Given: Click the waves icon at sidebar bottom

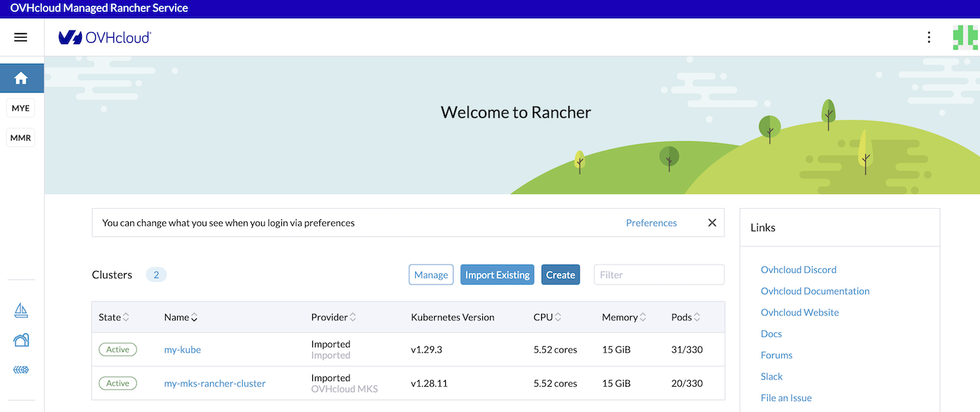Looking at the screenshot, I should 21,369.
